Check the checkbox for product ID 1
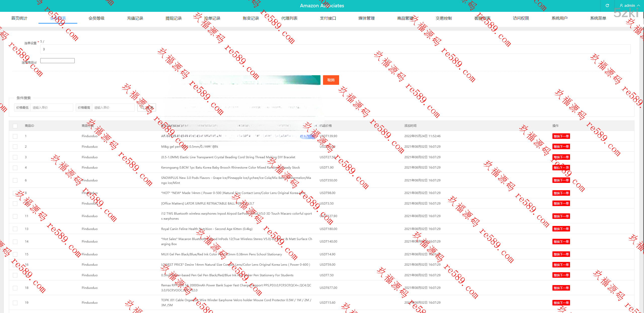The height and width of the screenshot is (313, 644). pos(15,136)
